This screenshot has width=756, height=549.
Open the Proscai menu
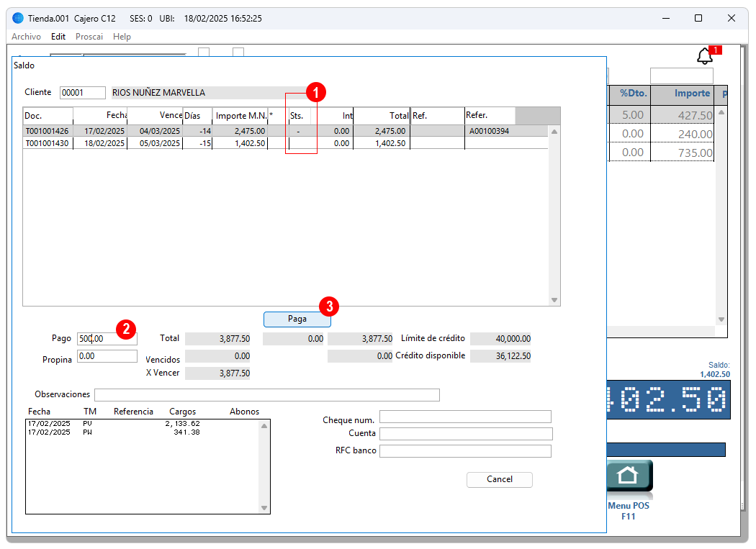click(x=89, y=37)
